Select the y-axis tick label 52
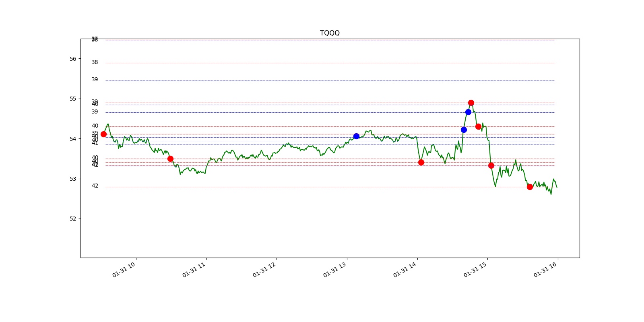The image size is (644, 322). (73, 219)
